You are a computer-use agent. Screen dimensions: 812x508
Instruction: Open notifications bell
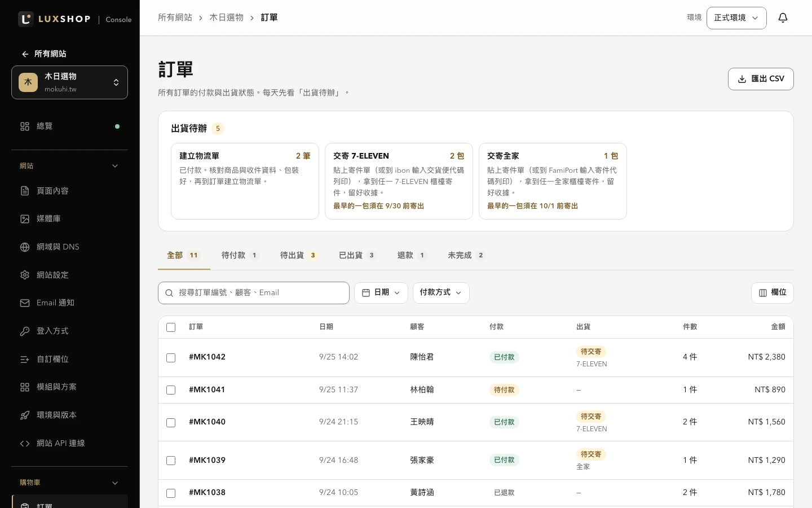click(783, 18)
